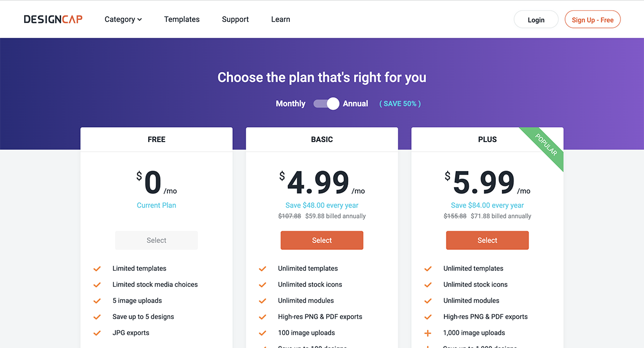The image size is (644, 348).
Task: Open the Templates menu item
Action: tap(182, 19)
